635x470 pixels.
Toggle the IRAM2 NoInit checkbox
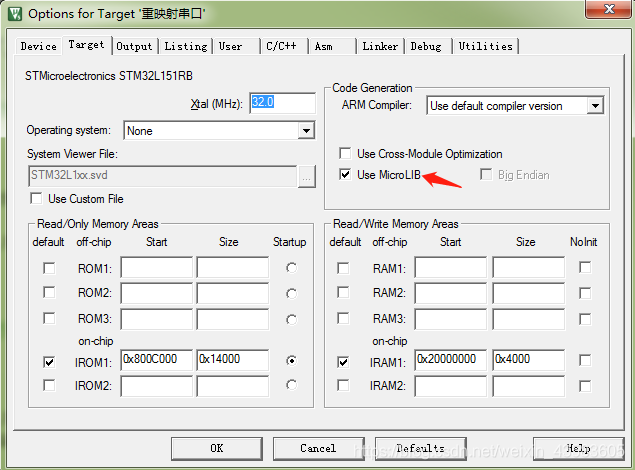pos(585,386)
